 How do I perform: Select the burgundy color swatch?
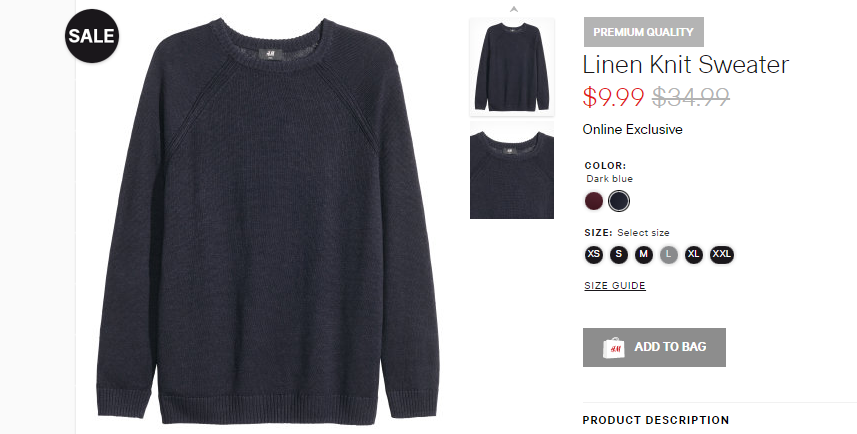(x=594, y=201)
